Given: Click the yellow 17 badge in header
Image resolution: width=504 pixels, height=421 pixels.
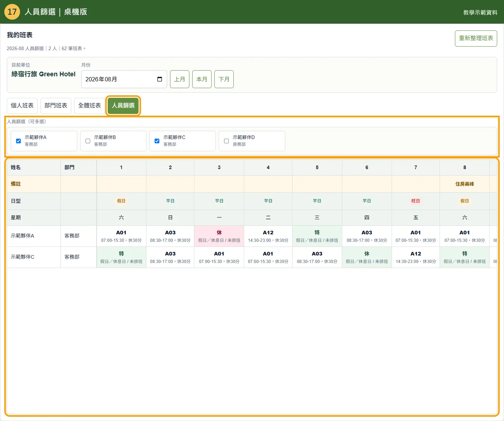Looking at the screenshot, I should point(12,12).
